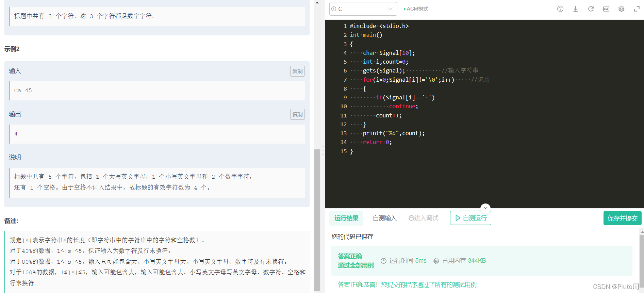The width and height of the screenshot is (644, 293).
Task: Click the 答案正确 status text
Action: point(350,256)
